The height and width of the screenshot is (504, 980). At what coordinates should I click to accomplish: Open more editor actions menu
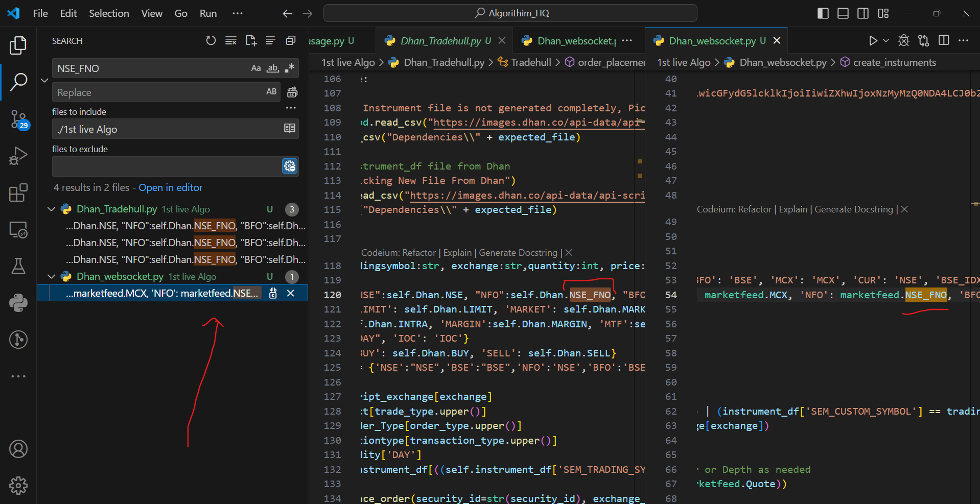(x=963, y=40)
